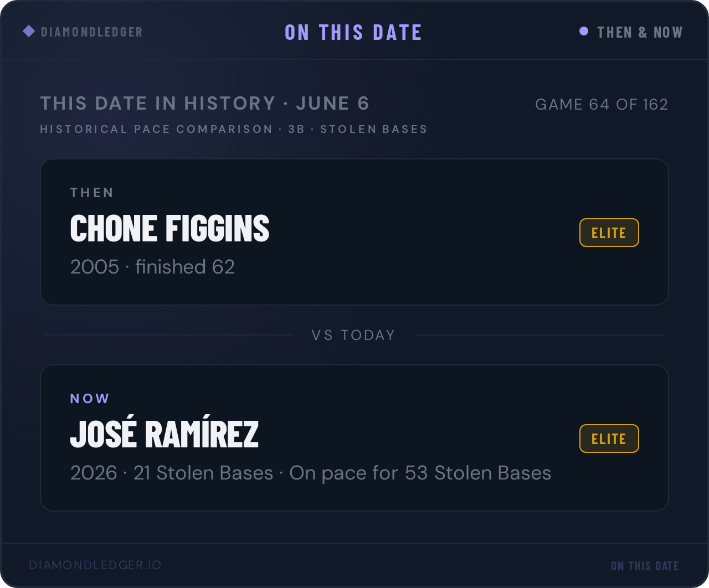
Task: Open the DIAMONDLEDGER brand name
Action: (x=92, y=32)
